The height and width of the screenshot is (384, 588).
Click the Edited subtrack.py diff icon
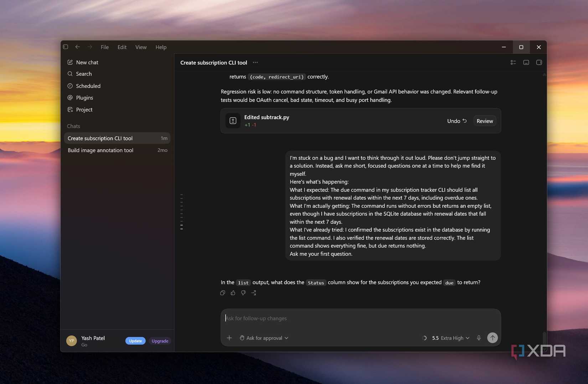point(233,121)
